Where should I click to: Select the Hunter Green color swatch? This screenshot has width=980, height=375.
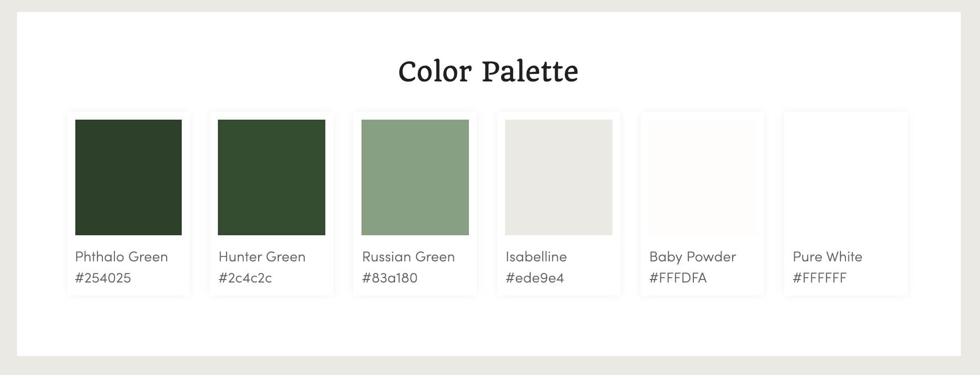272,177
